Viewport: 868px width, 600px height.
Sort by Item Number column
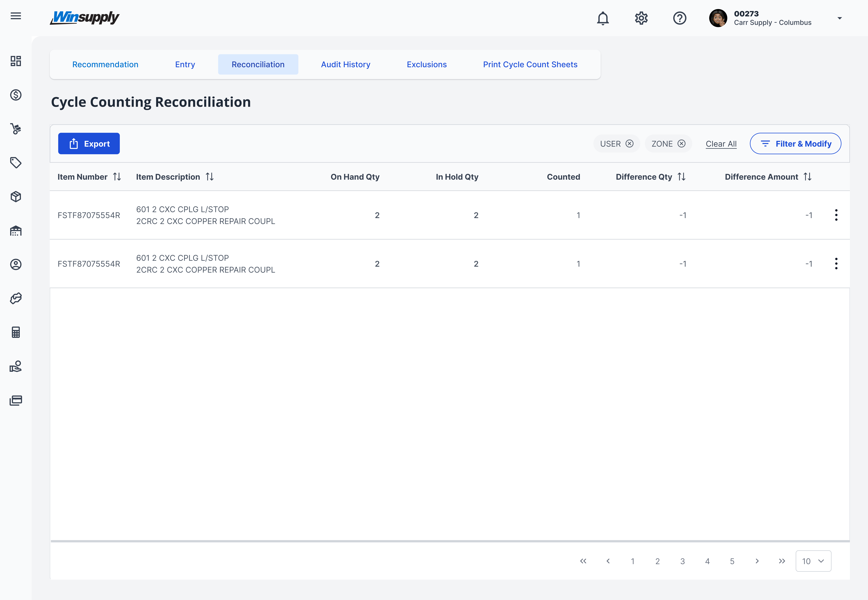117,177
